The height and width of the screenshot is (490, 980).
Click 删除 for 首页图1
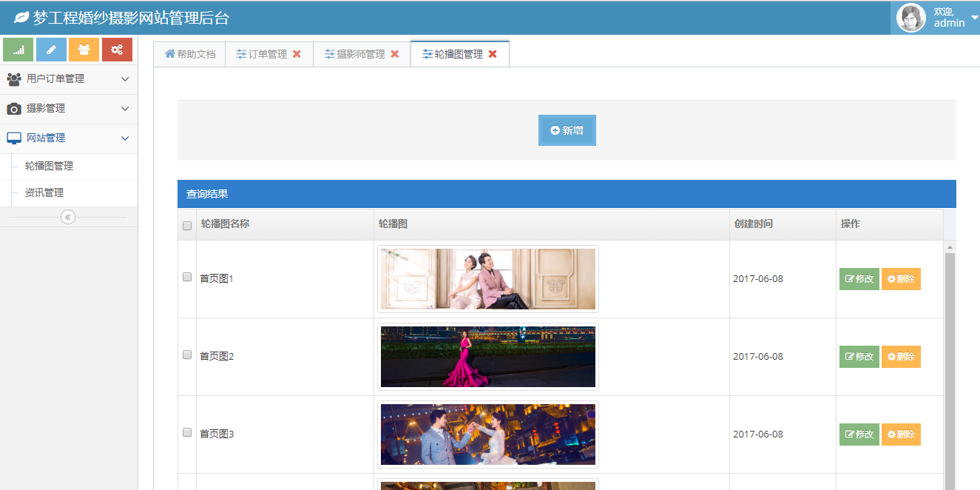pyautogui.click(x=901, y=279)
